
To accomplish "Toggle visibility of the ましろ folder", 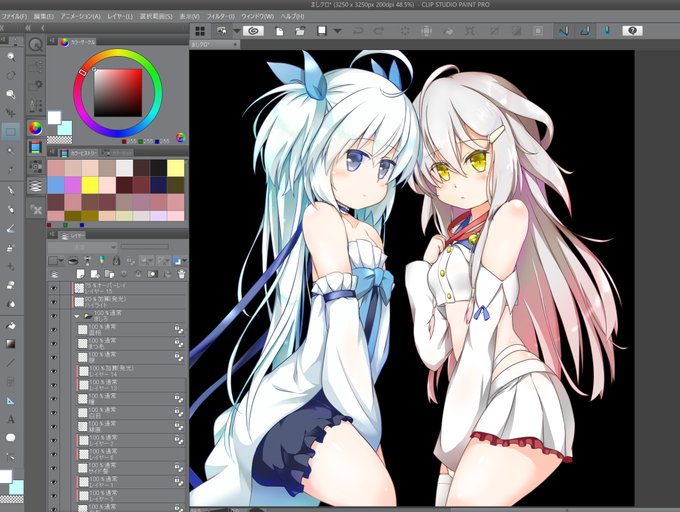I will [x=54, y=316].
